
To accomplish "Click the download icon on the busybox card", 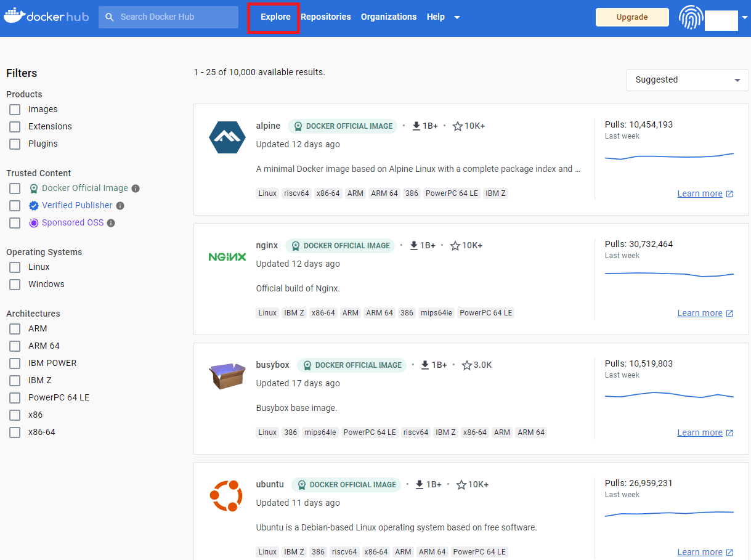I will coord(425,365).
